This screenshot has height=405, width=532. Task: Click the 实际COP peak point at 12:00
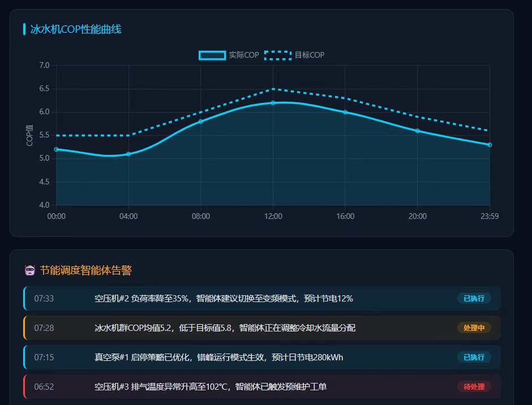(273, 103)
